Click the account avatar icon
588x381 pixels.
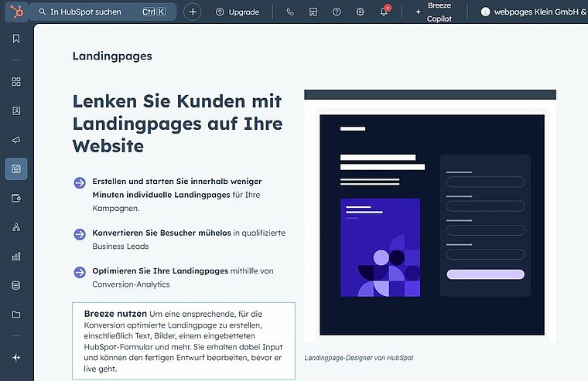(485, 12)
